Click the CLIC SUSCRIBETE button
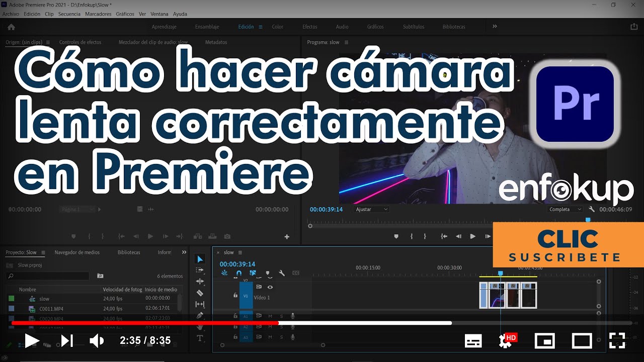The width and height of the screenshot is (644, 362). tap(568, 245)
